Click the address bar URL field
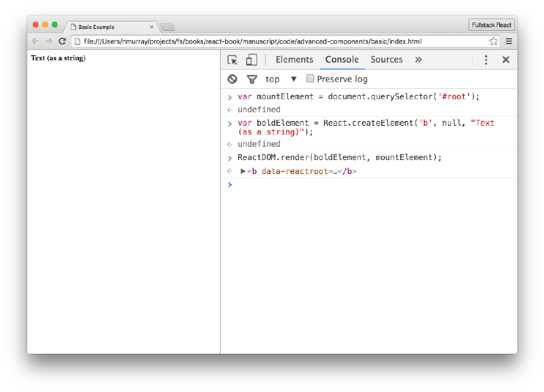Image resolution: width=544 pixels, height=392 pixels. click(x=279, y=41)
